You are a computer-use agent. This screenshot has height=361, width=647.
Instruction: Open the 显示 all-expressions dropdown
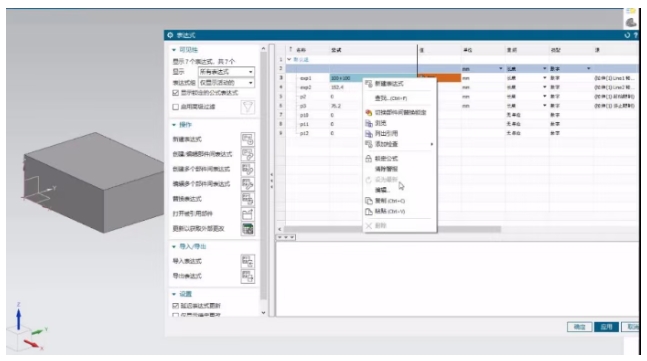click(x=226, y=72)
